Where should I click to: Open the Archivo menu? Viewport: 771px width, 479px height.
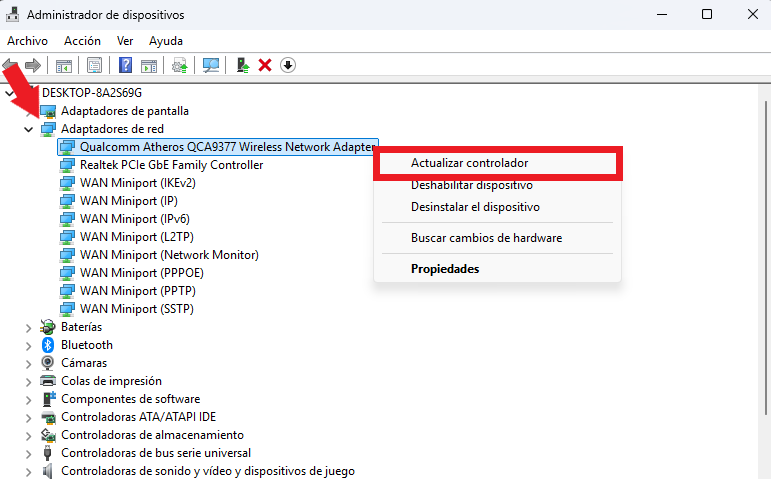[x=28, y=41]
